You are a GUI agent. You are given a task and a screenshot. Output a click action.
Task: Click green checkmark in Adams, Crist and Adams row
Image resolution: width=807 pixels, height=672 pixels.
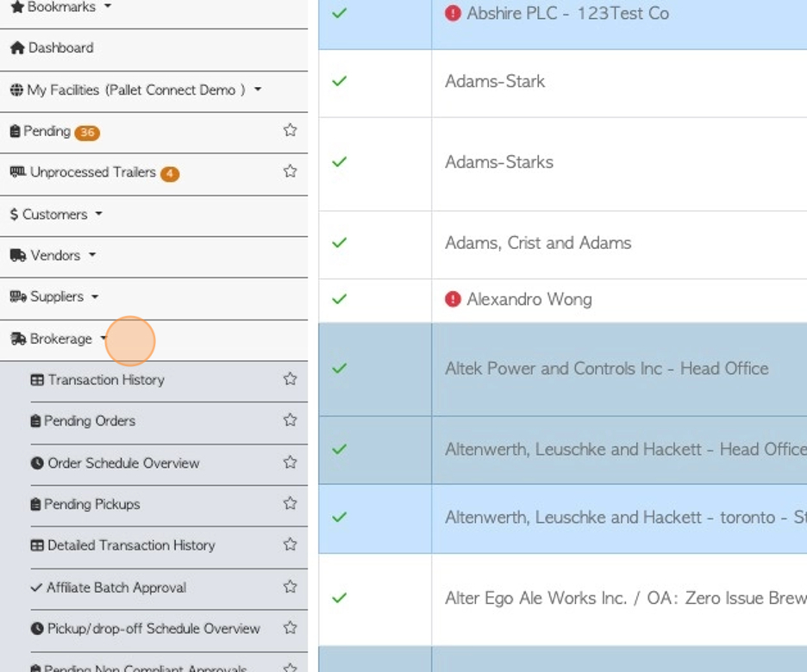pos(339,242)
